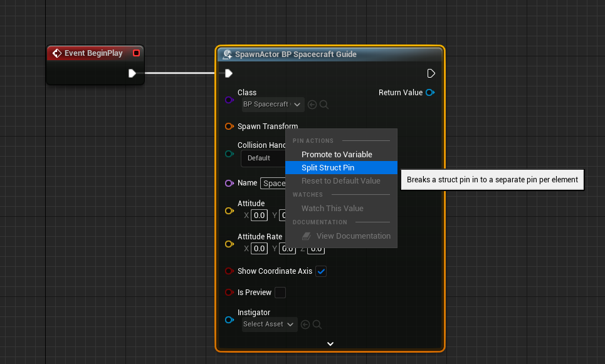Click the Return Value label

point(401,93)
